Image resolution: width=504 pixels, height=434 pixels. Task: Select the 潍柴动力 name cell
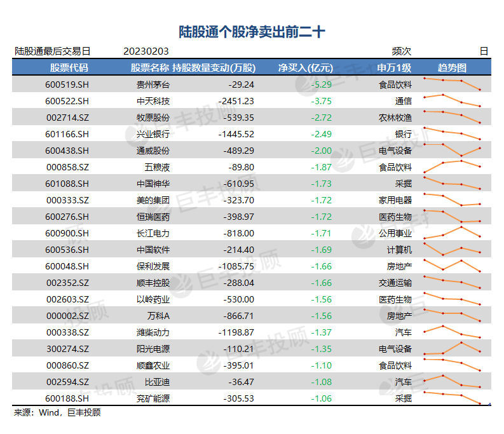(x=153, y=333)
